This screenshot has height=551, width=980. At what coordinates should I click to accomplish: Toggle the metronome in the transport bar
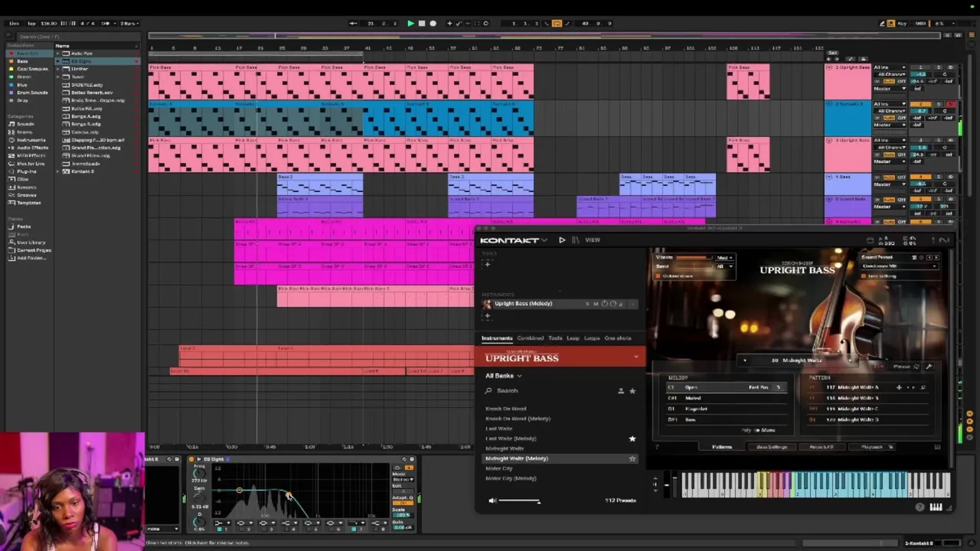(x=106, y=24)
